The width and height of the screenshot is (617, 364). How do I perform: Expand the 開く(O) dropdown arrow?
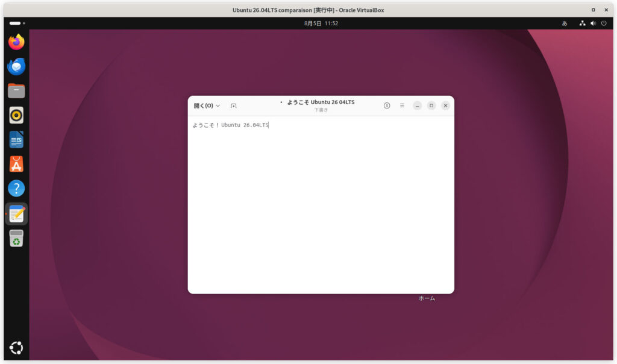pos(218,105)
